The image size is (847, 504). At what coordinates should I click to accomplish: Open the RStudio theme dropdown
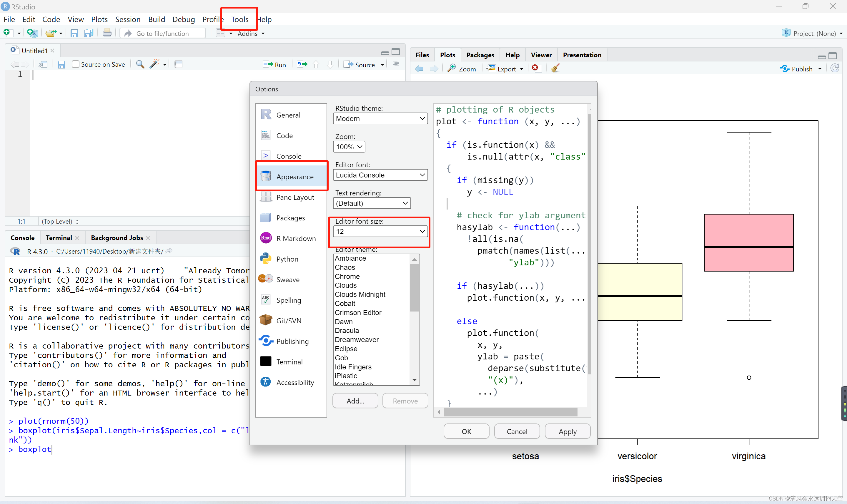pyautogui.click(x=380, y=118)
